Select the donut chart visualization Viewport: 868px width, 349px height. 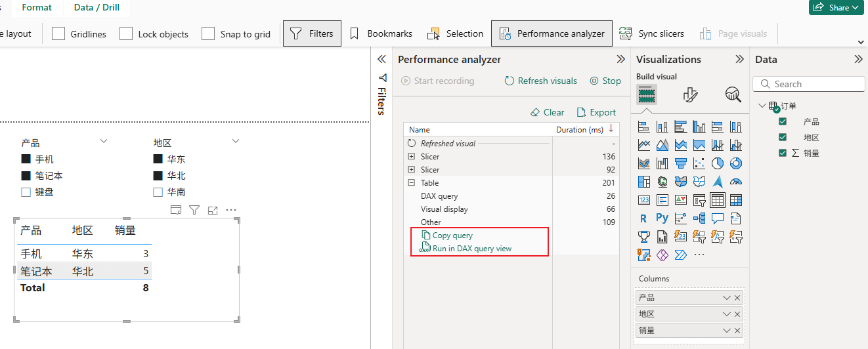click(x=736, y=163)
